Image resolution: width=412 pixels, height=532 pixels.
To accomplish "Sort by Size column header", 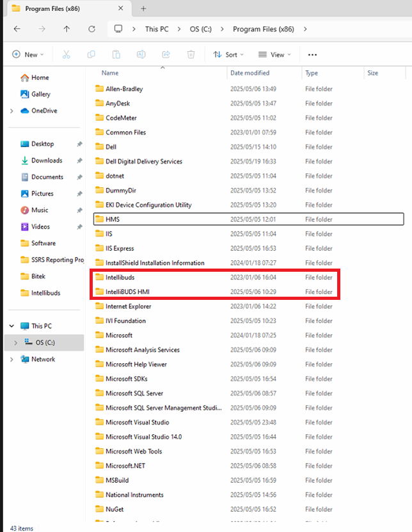I will point(372,73).
